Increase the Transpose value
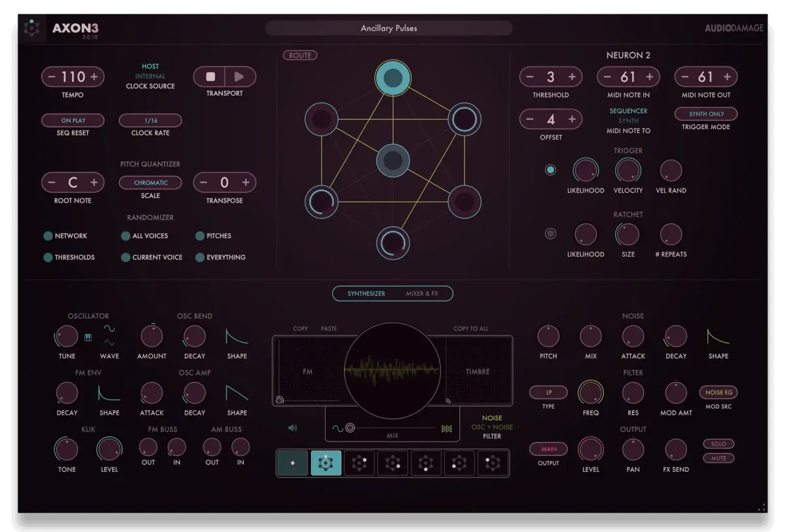Screen dimensions: 786x532 pyautogui.click(x=246, y=183)
